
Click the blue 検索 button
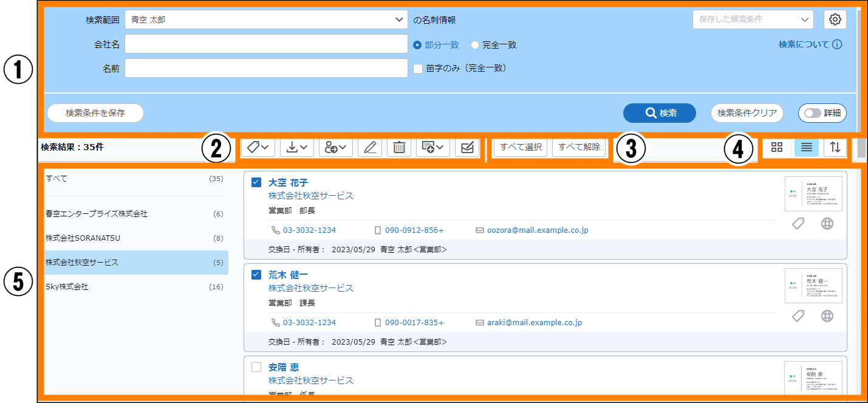pyautogui.click(x=659, y=112)
